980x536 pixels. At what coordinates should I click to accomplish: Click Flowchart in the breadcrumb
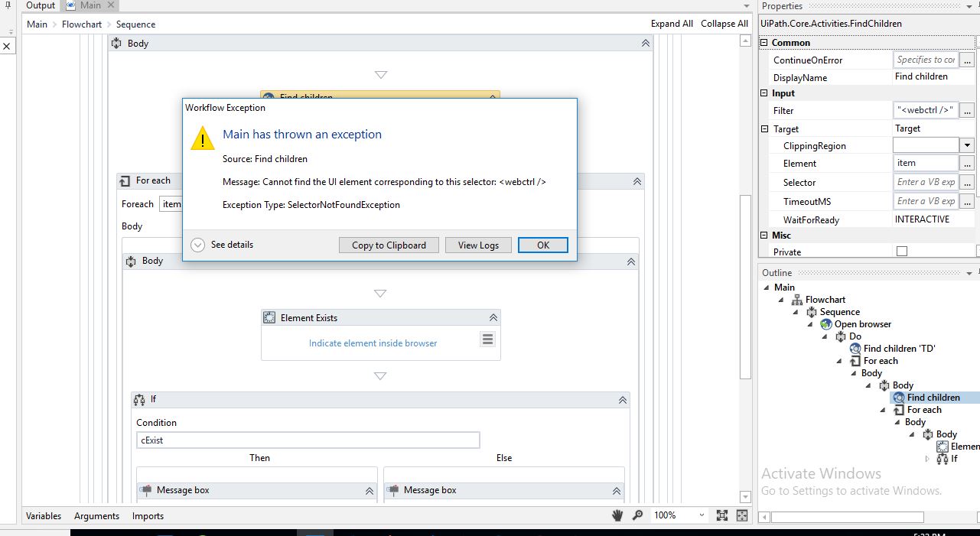click(82, 24)
